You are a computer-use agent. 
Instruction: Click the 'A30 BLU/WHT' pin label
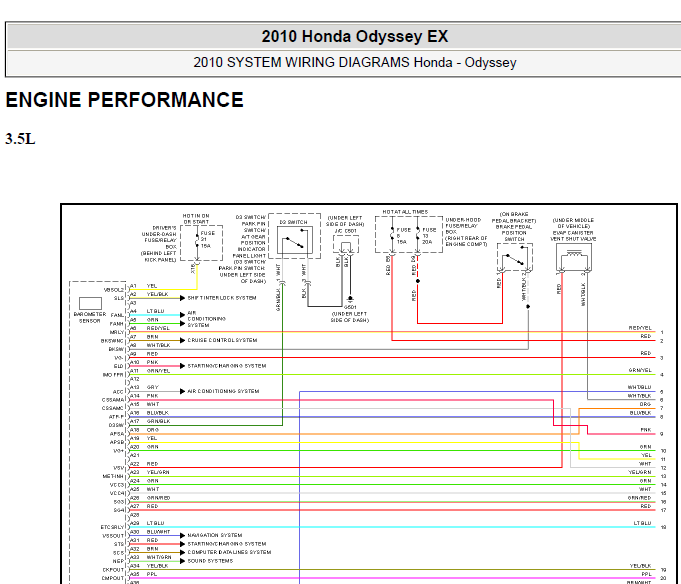click(x=150, y=532)
